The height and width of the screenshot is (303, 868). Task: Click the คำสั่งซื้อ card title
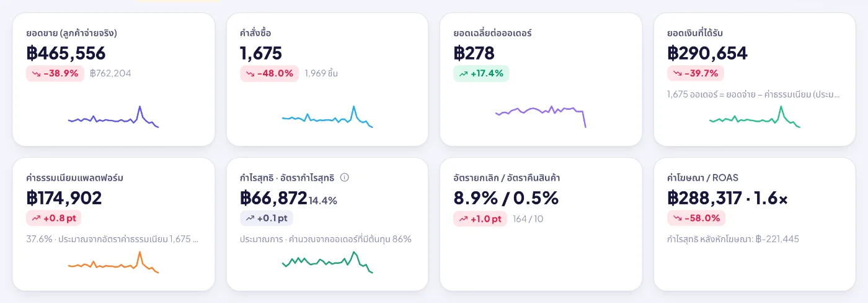pyautogui.click(x=255, y=33)
